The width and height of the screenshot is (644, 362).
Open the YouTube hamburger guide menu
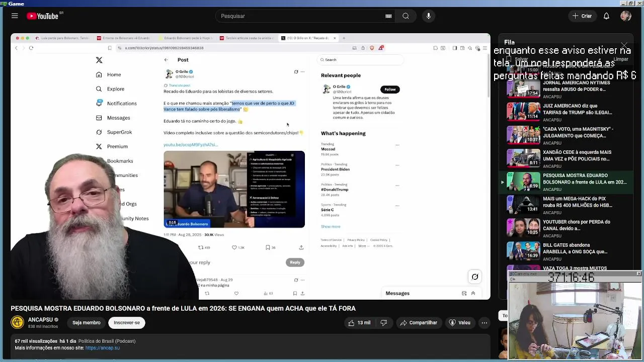click(15, 16)
